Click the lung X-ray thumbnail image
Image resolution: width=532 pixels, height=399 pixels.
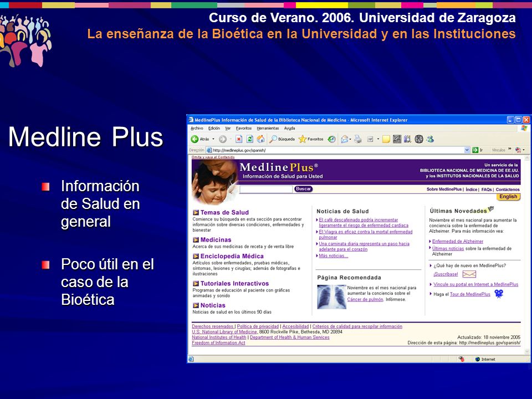click(331, 297)
